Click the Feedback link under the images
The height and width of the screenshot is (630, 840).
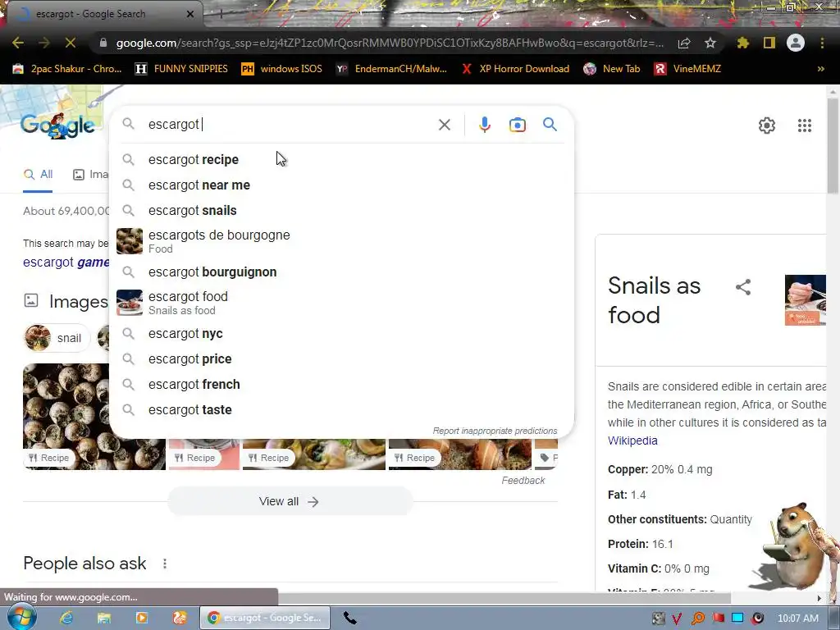pos(523,481)
